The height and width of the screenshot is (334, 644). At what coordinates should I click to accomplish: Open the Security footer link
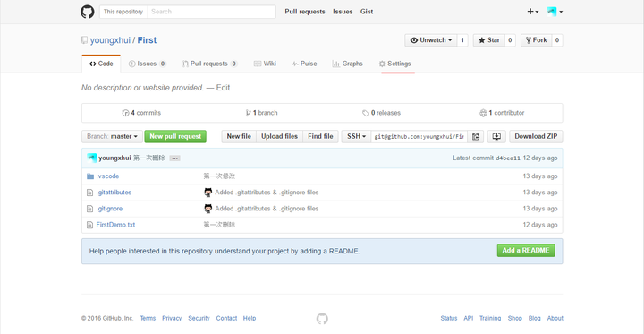click(199, 318)
